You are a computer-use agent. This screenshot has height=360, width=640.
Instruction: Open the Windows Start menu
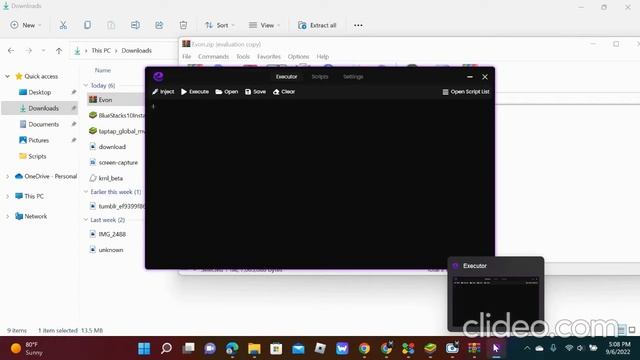(144, 348)
